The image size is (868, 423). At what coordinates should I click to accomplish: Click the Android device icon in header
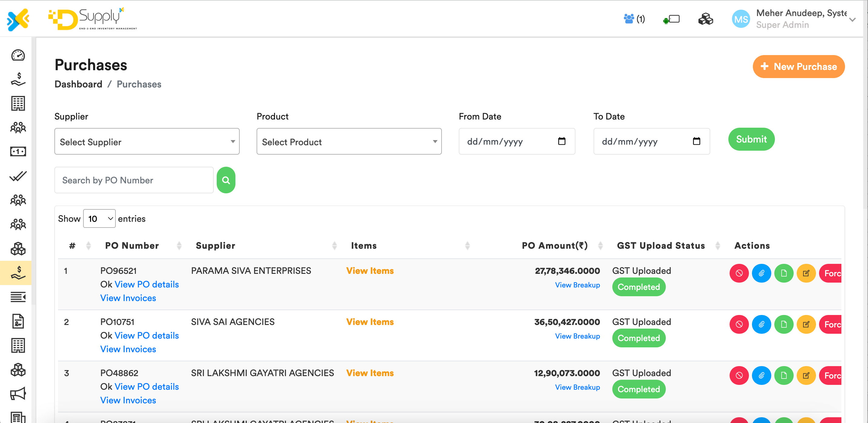pyautogui.click(x=671, y=19)
